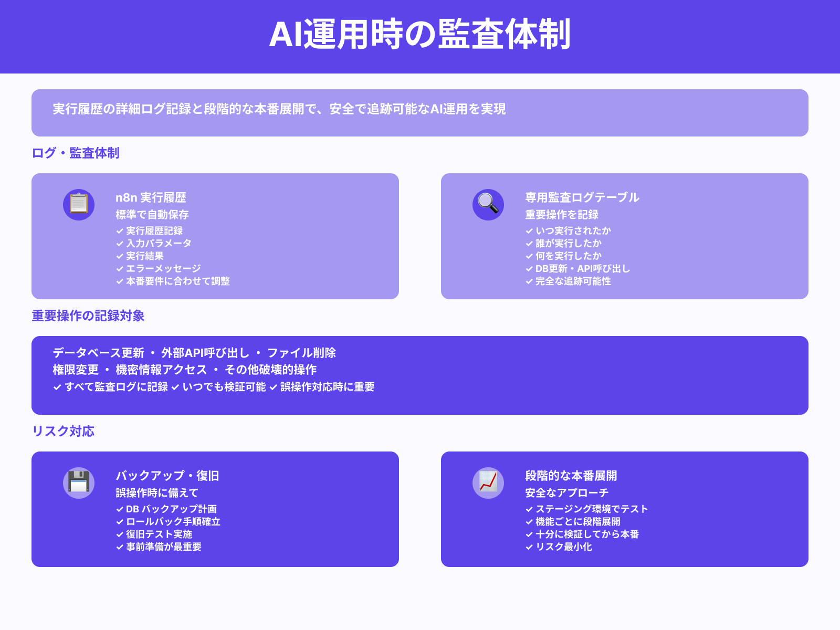Expand the 重要操作の記録対象 section
This screenshot has width=840, height=630.
pyautogui.click(x=89, y=316)
